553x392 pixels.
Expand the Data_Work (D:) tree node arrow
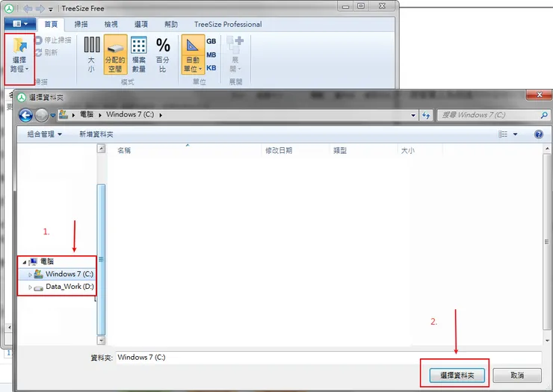pos(30,287)
